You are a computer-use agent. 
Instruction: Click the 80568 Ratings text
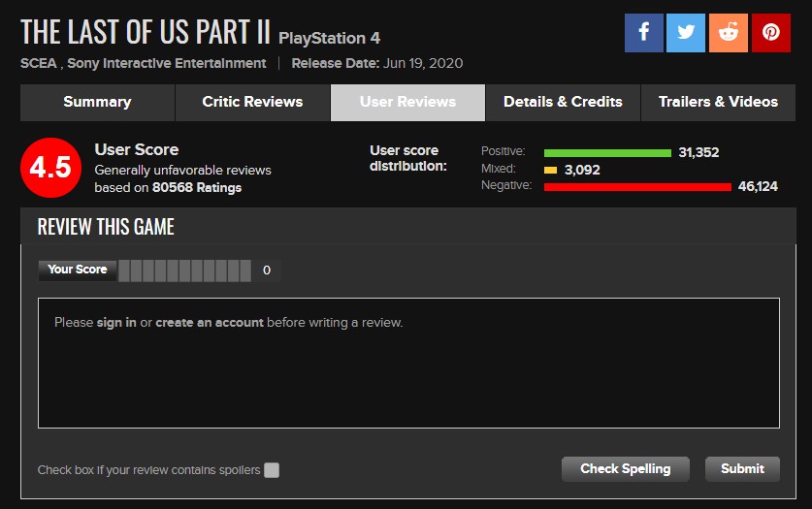click(x=197, y=188)
